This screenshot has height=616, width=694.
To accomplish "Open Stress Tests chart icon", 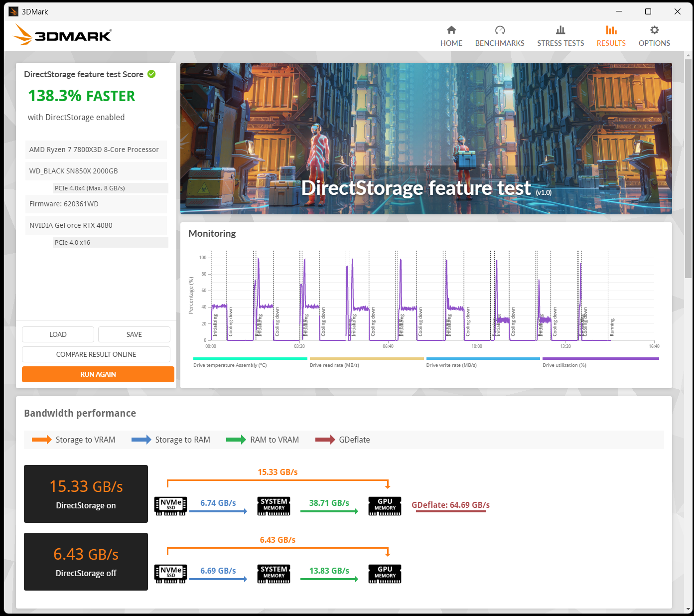I will [560, 30].
